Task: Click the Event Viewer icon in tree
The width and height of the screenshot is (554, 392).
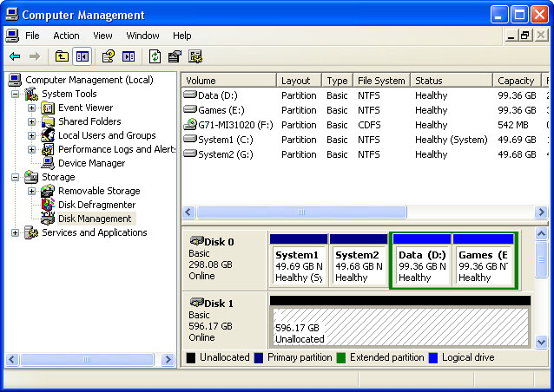Action: click(x=48, y=108)
